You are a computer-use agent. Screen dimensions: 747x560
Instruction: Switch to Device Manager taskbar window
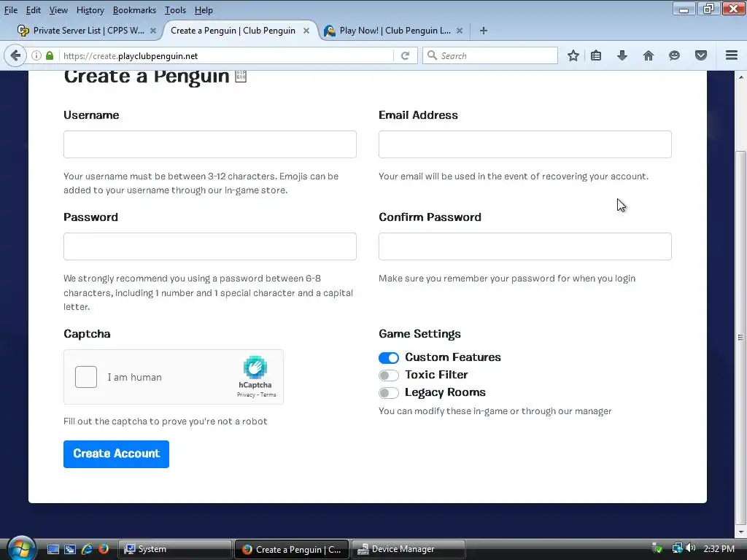tap(409, 549)
